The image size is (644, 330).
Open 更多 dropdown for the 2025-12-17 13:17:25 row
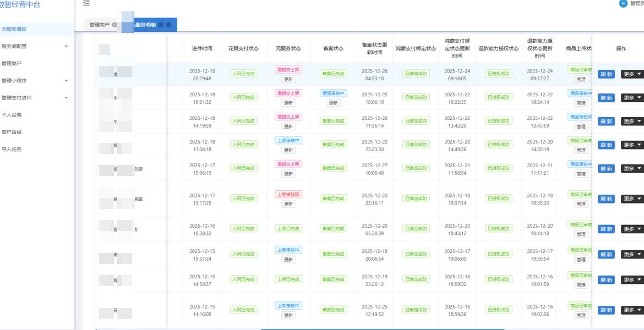tap(632, 199)
